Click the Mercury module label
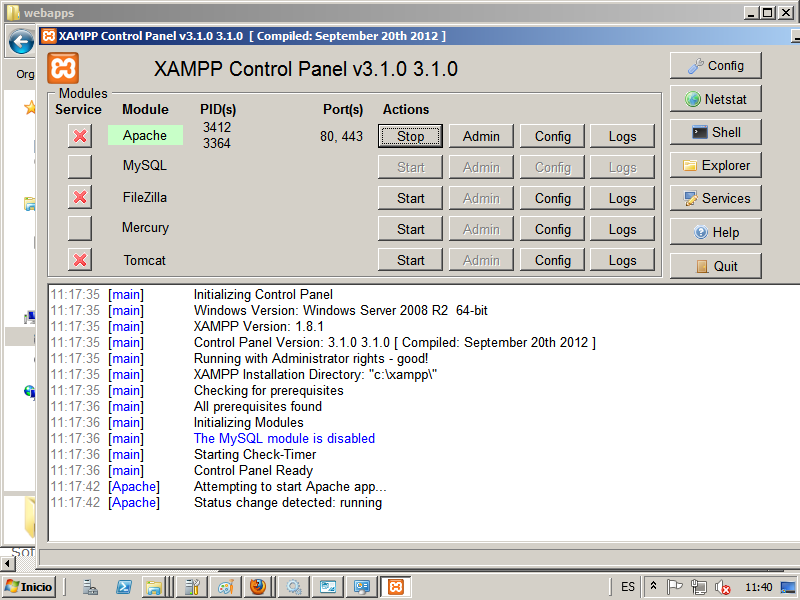The width and height of the screenshot is (800, 600). click(145, 228)
